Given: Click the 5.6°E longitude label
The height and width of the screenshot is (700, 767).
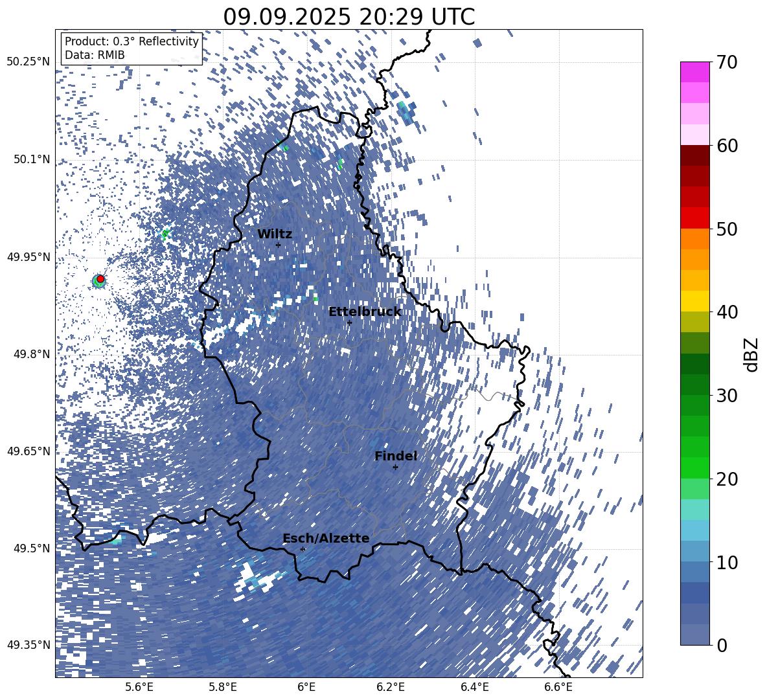Looking at the screenshot, I should 139,687.
